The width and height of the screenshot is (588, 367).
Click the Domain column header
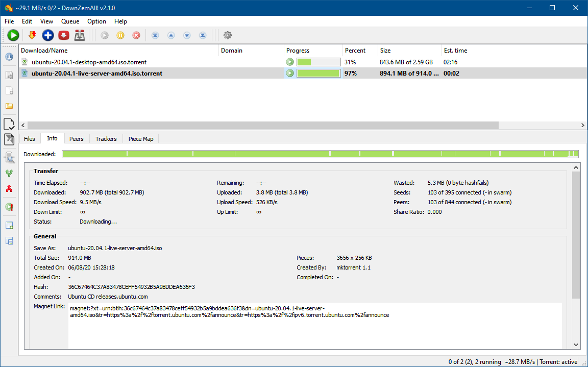click(252, 50)
